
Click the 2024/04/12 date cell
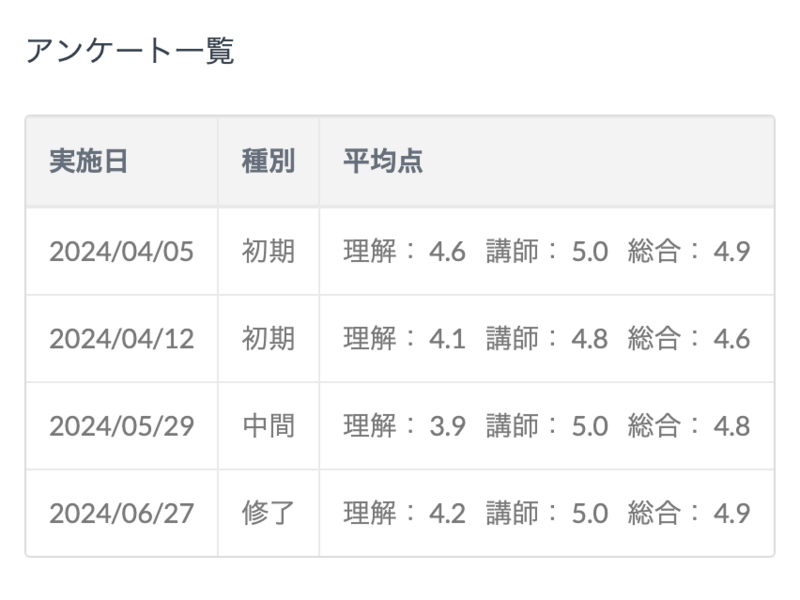click(121, 339)
